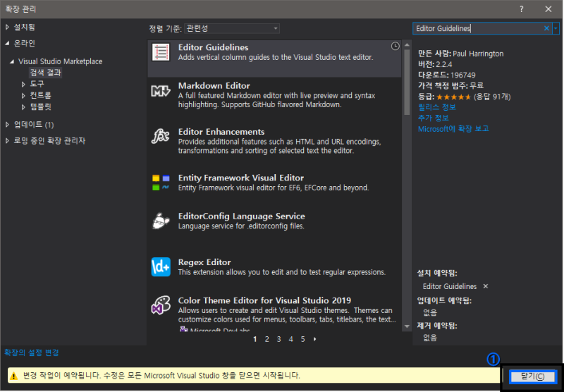This screenshot has width=564, height=392.
Task: Select the Regex Editor title
Action: [x=204, y=262]
